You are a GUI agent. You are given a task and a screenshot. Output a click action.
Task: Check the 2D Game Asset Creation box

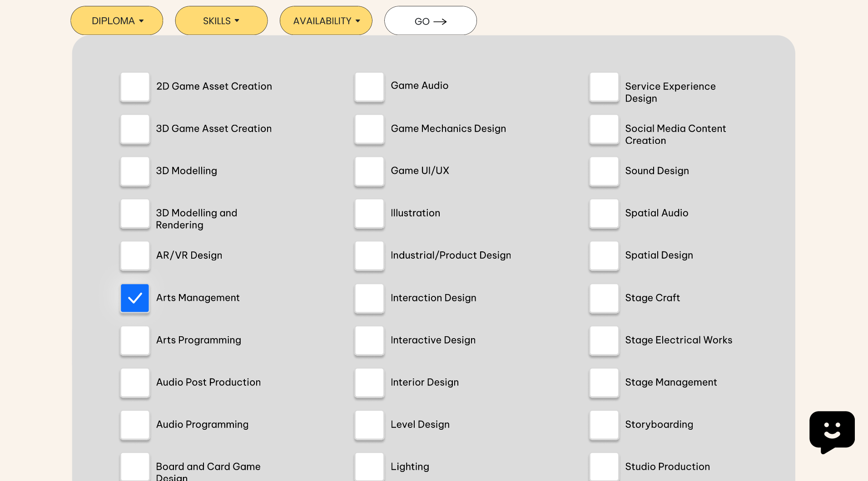pyautogui.click(x=135, y=87)
